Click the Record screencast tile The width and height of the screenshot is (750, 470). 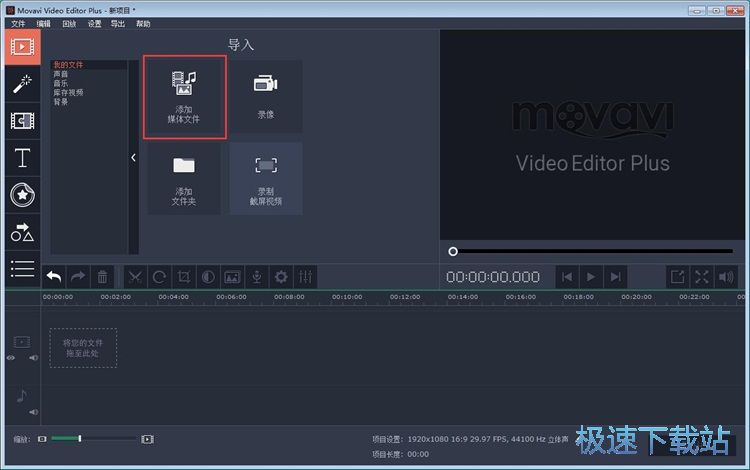(x=265, y=178)
